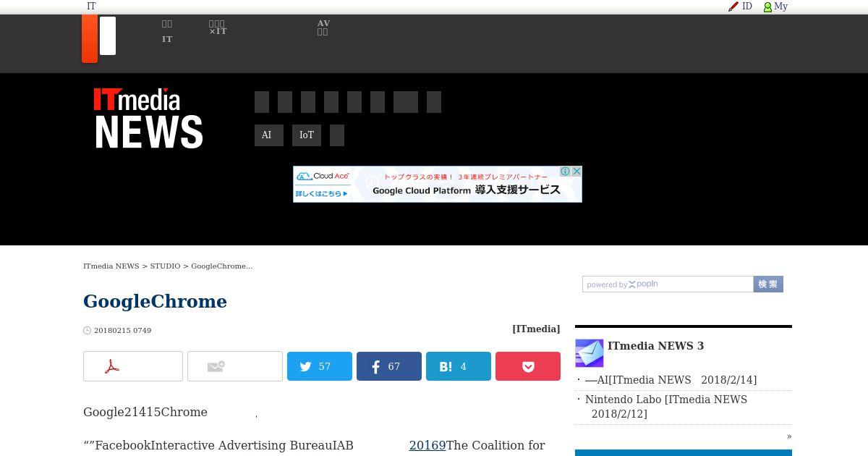
Task: Click the ITmedia NEWS 3 sidebar heading
Action: [655, 346]
